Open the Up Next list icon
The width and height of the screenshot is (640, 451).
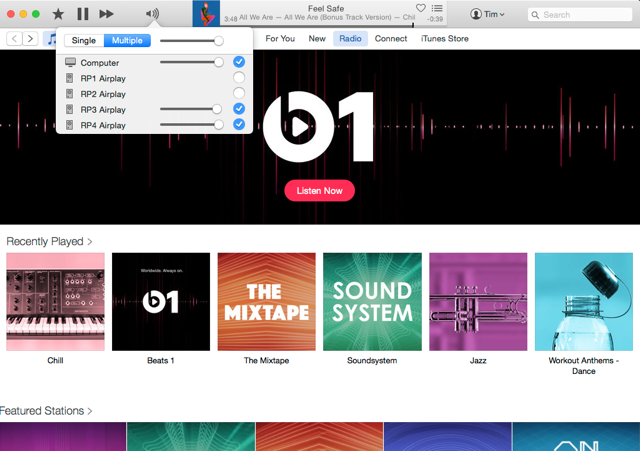pos(437,8)
